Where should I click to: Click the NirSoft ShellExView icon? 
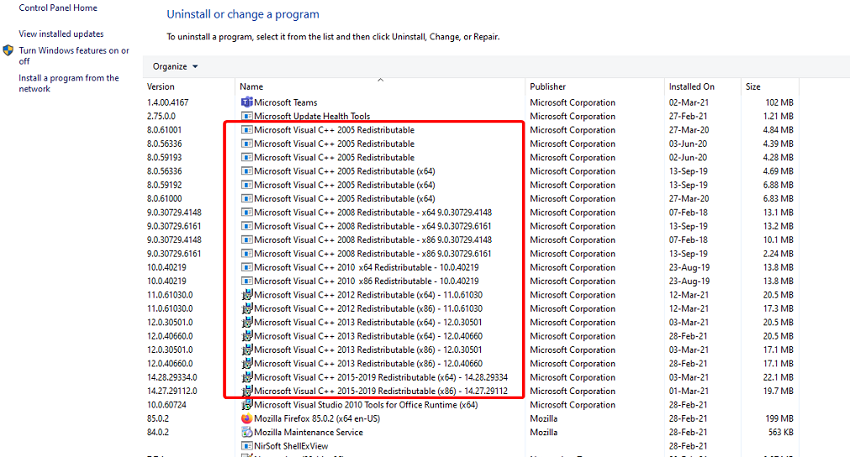point(247,446)
